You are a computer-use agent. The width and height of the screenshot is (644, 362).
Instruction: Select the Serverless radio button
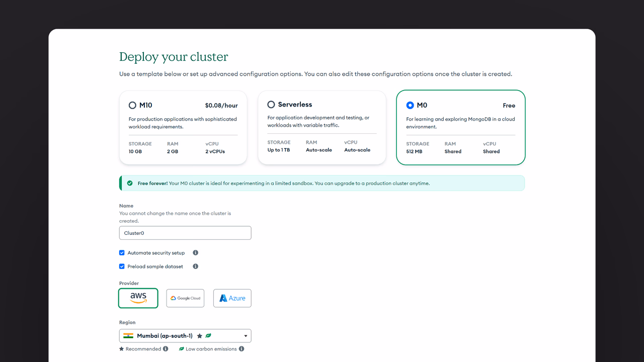[x=271, y=105]
